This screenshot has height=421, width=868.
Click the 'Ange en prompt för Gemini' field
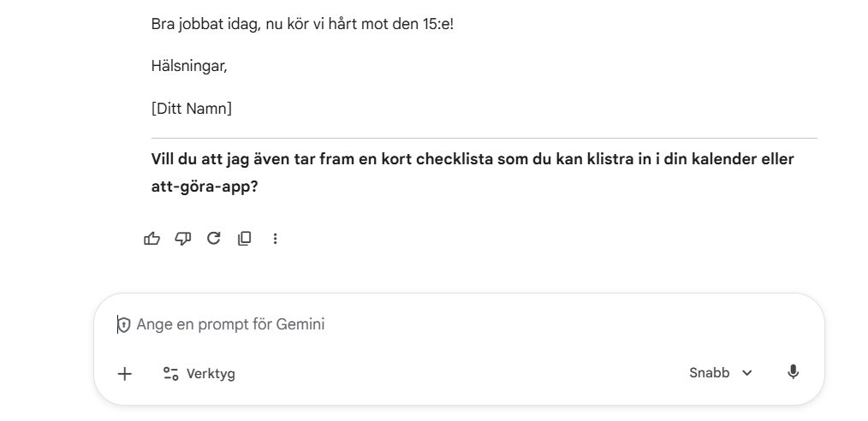(x=428, y=324)
